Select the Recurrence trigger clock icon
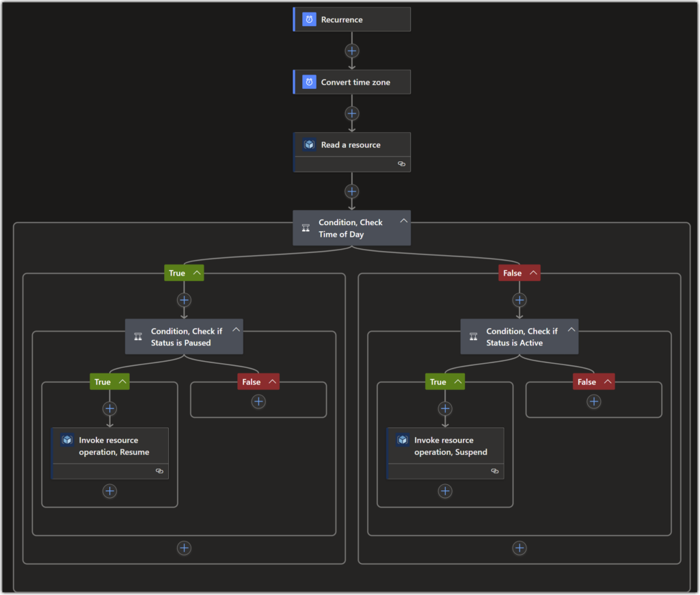The height and width of the screenshot is (595, 700). [x=309, y=19]
